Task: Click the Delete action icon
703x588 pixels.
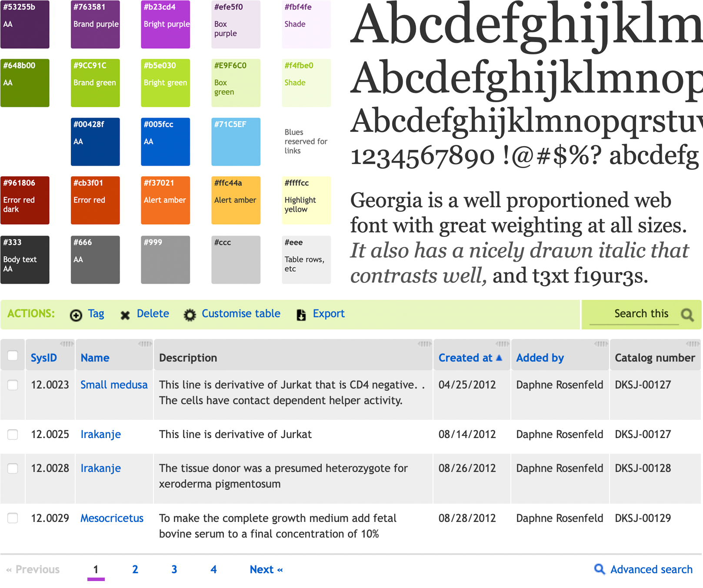Action: point(125,315)
